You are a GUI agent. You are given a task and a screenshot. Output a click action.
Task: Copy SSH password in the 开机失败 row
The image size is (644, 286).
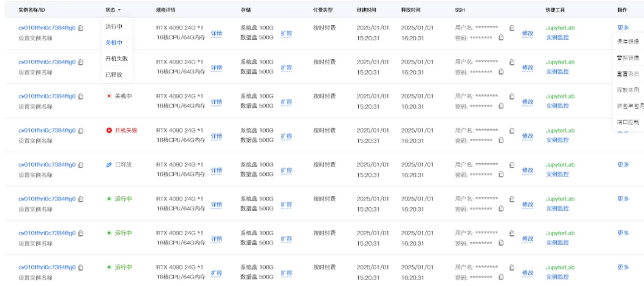(501, 140)
